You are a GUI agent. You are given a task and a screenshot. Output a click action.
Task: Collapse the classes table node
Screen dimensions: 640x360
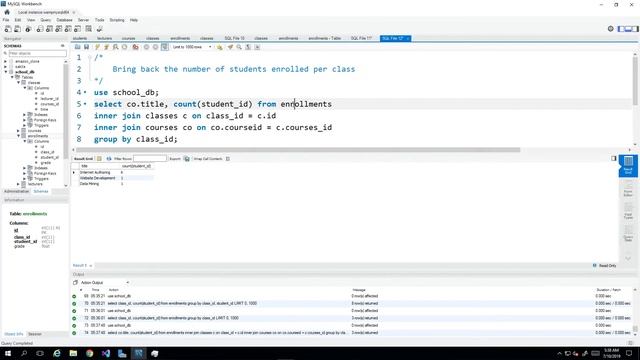(18, 82)
